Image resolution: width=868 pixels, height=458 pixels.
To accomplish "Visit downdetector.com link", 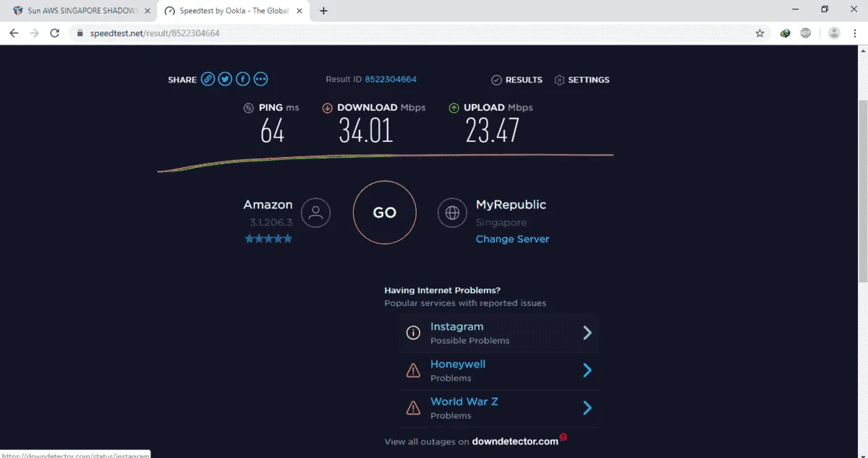I will (515, 441).
